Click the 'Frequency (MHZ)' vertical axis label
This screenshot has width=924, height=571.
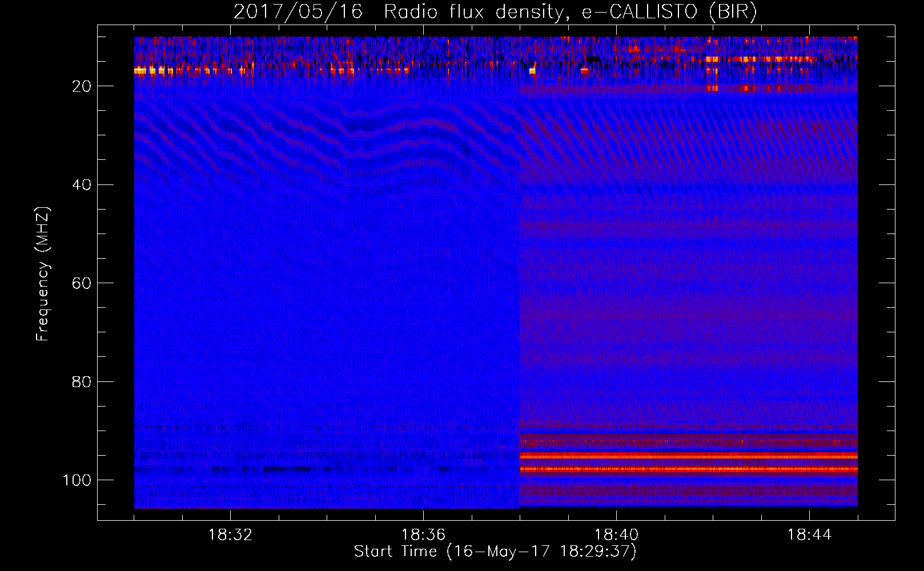(x=43, y=274)
